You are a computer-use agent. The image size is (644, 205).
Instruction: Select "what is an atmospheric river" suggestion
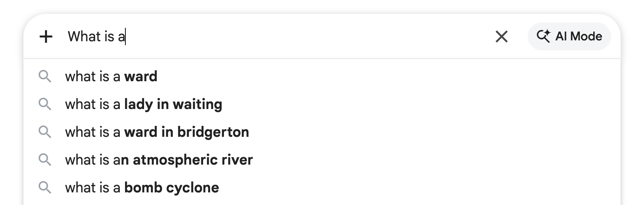pos(158,160)
